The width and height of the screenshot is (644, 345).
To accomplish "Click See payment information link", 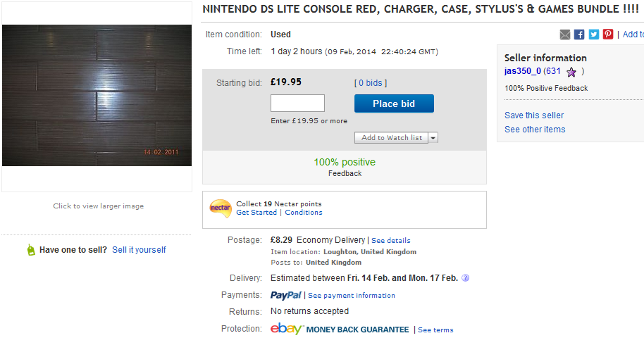I will [x=352, y=296].
